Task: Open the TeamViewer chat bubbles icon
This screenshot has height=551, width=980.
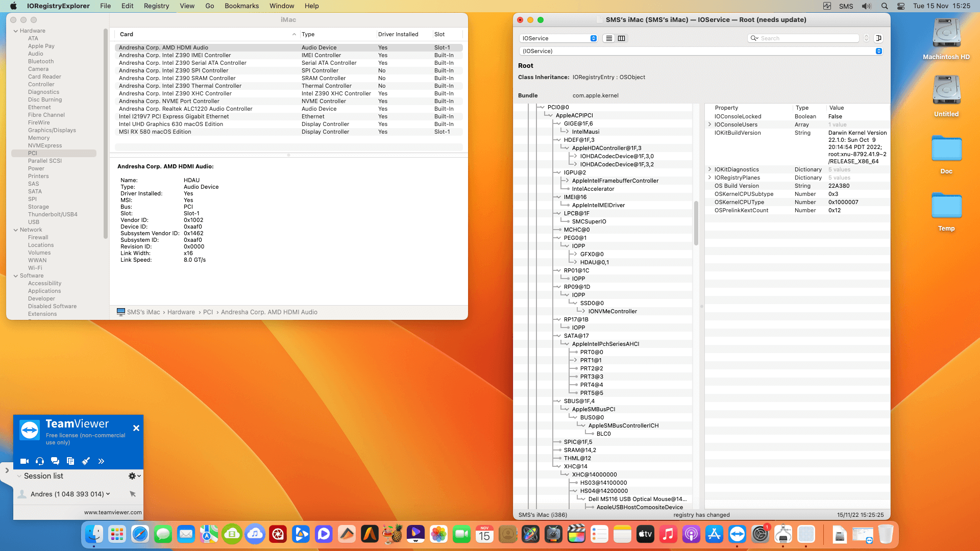Action: tap(55, 461)
